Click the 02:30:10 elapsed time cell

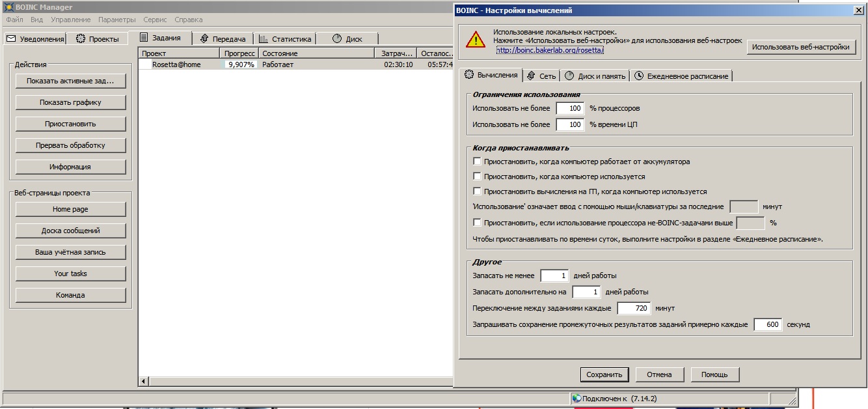(398, 64)
